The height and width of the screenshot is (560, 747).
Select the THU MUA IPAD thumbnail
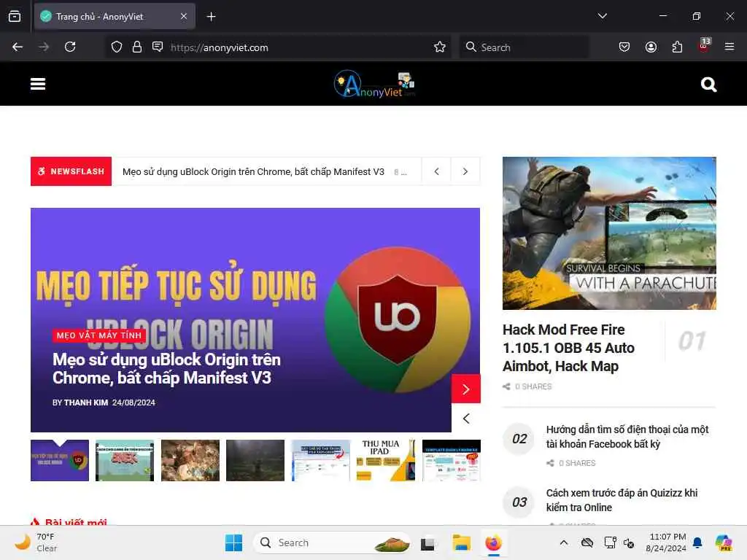point(386,461)
